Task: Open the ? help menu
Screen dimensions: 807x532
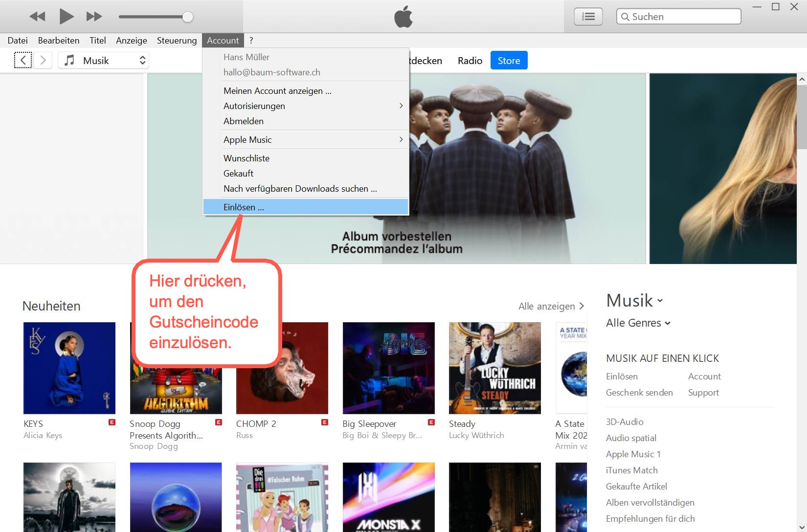Action: tap(251, 41)
